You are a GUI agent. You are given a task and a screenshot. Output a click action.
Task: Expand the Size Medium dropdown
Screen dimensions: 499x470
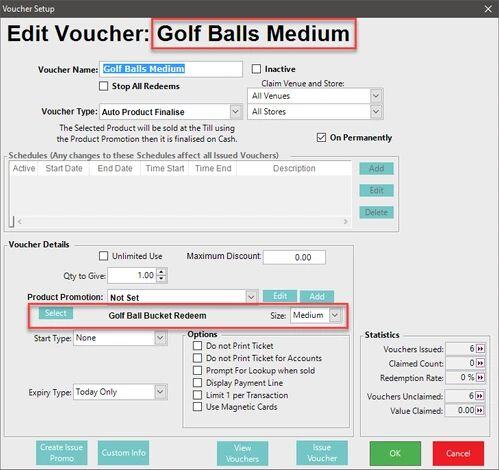point(335,315)
